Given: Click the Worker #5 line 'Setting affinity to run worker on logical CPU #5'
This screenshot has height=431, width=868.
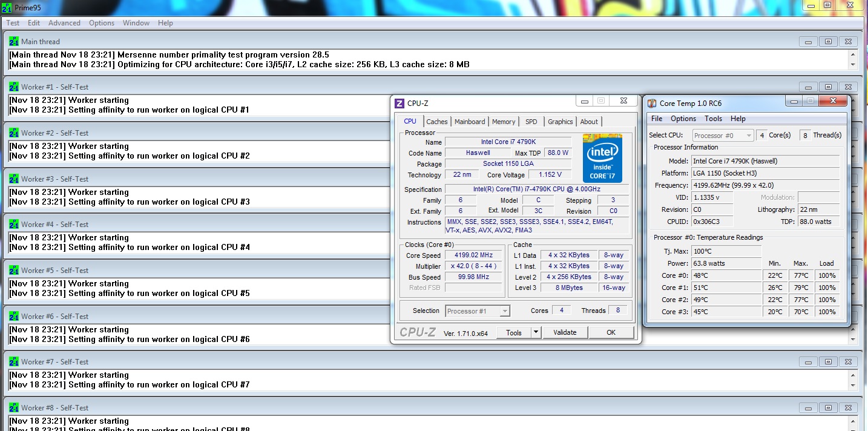Looking at the screenshot, I should [130, 294].
